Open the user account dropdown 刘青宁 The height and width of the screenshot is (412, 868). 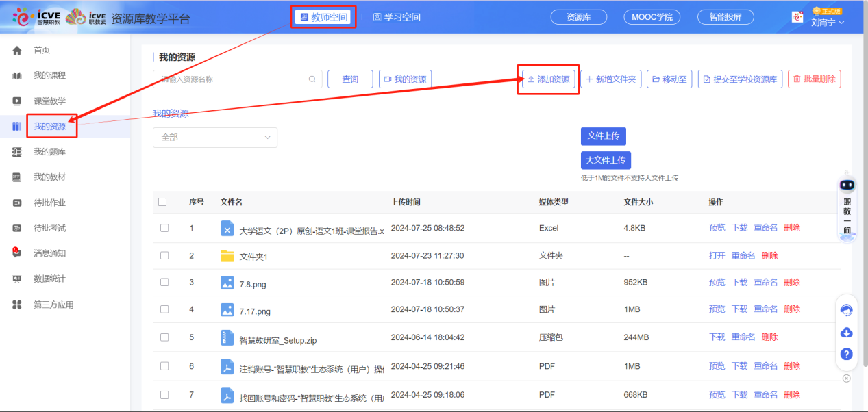click(x=828, y=22)
